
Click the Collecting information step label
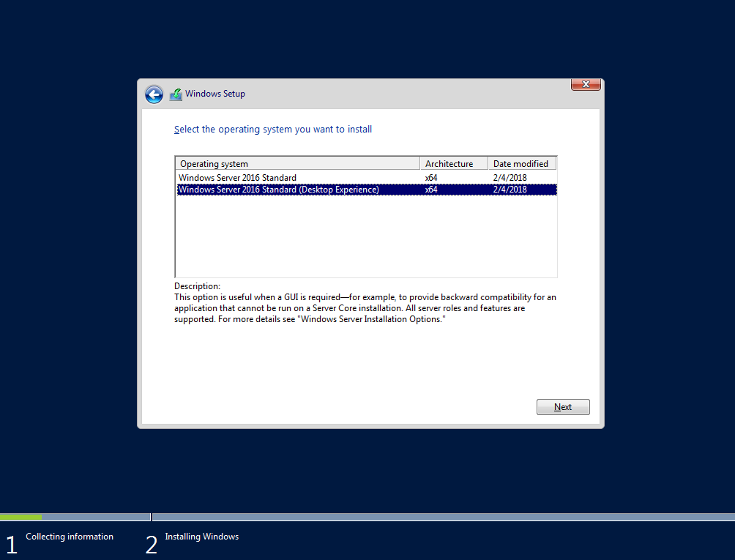pyautogui.click(x=70, y=537)
